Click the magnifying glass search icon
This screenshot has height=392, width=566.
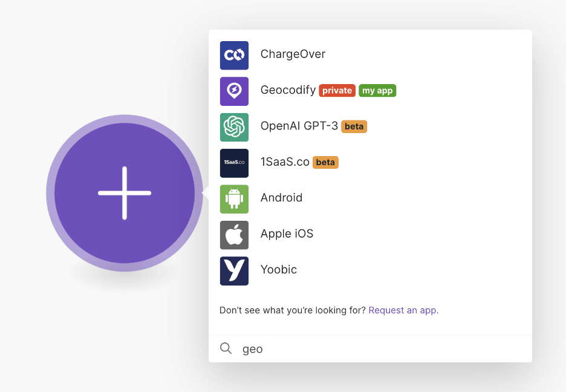click(x=226, y=348)
